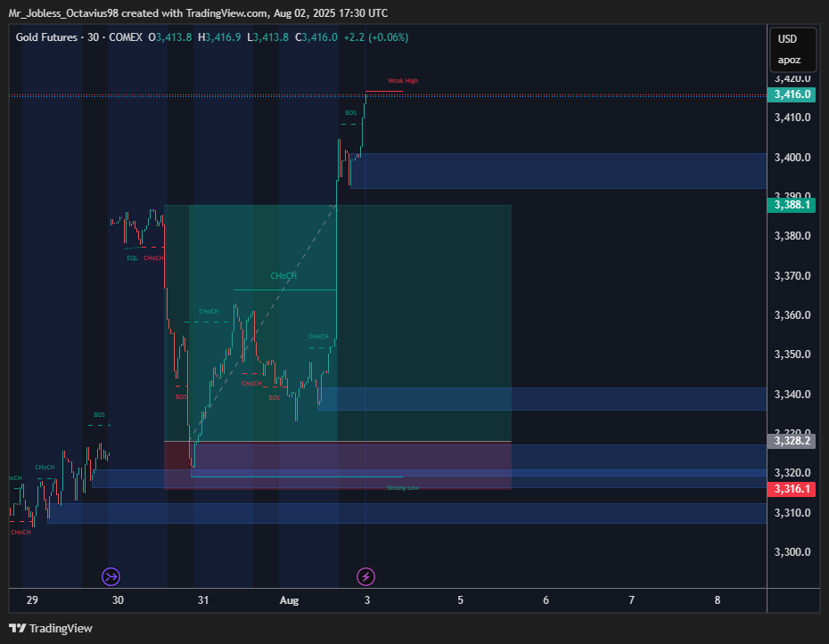
Task: Click the purple contract rollover arrows icon
Action: pos(111,576)
